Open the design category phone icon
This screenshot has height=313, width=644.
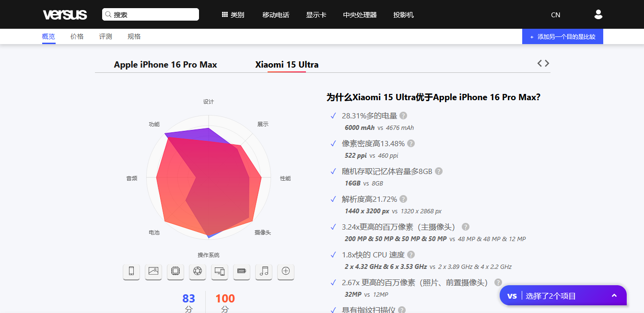pyautogui.click(x=131, y=271)
